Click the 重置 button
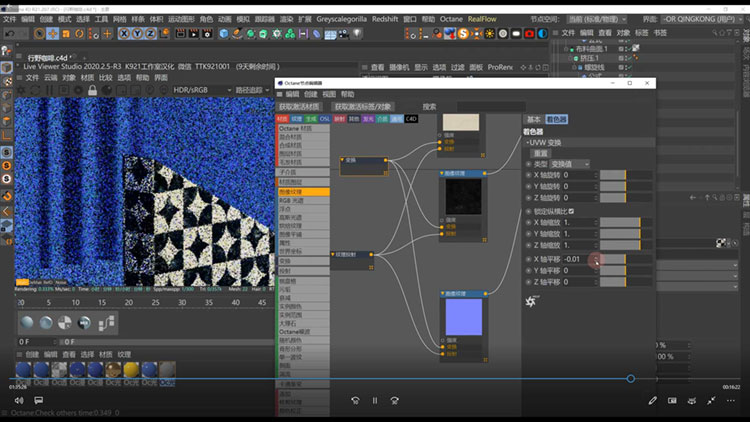This screenshot has width=750, height=422. coord(539,153)
